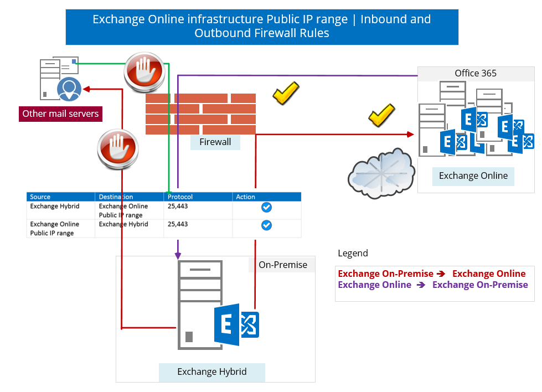Select the 'Exchange Hybrid' caption below the server
542x392 pixels.
[x=212, y=372]
